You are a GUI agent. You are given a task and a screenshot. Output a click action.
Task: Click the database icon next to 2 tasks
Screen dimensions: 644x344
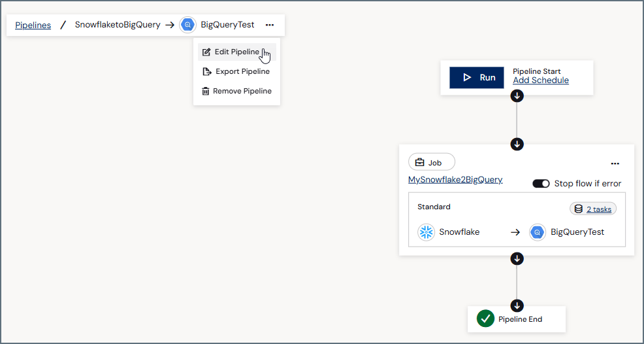(x=578, y=209)
